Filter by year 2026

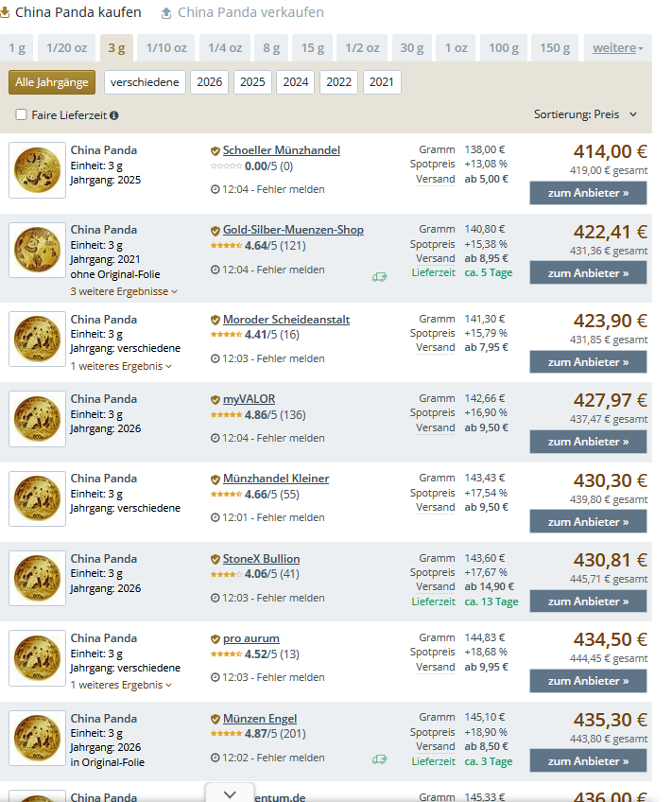pyautogui.click(x=210, y=82)
